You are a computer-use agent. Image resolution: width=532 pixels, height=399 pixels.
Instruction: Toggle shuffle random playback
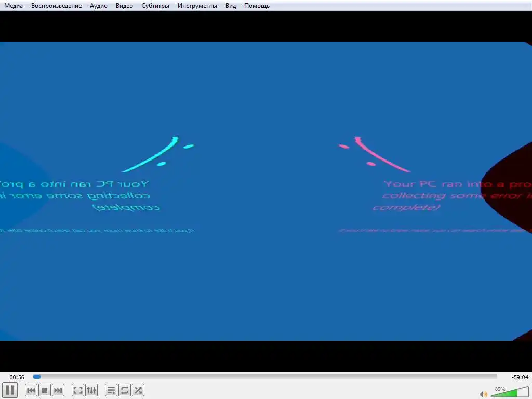[138, 390]
